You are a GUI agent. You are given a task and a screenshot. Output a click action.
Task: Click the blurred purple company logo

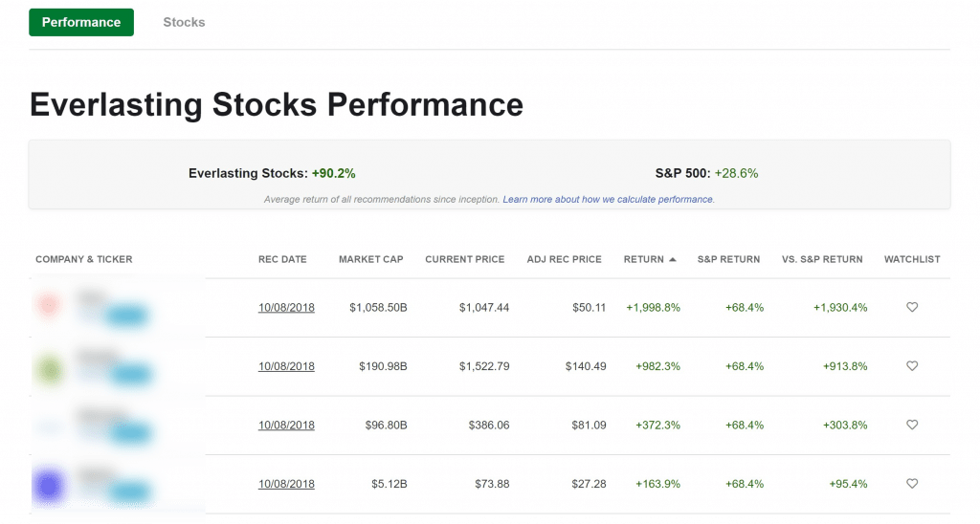[x=49, y=486]
